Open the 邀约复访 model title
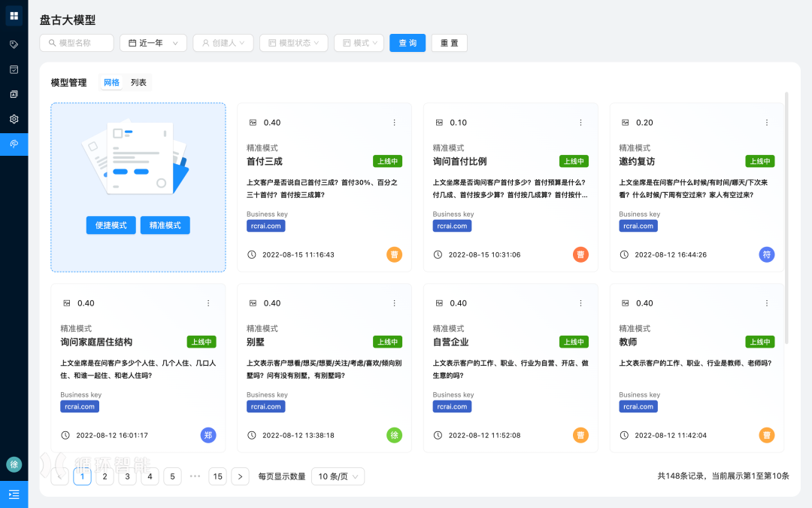The width and height of the screenshot is (812, 508). 637,162
